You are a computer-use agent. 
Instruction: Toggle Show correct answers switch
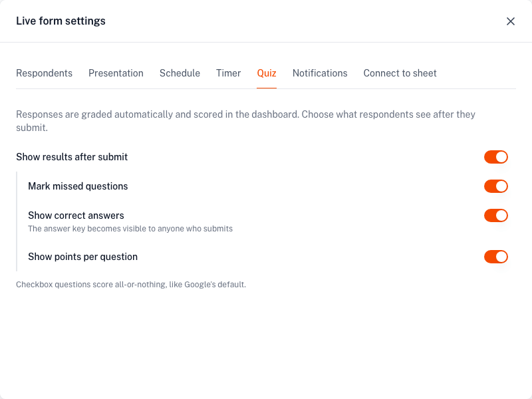pyautogui.click(x=495, y=215)
